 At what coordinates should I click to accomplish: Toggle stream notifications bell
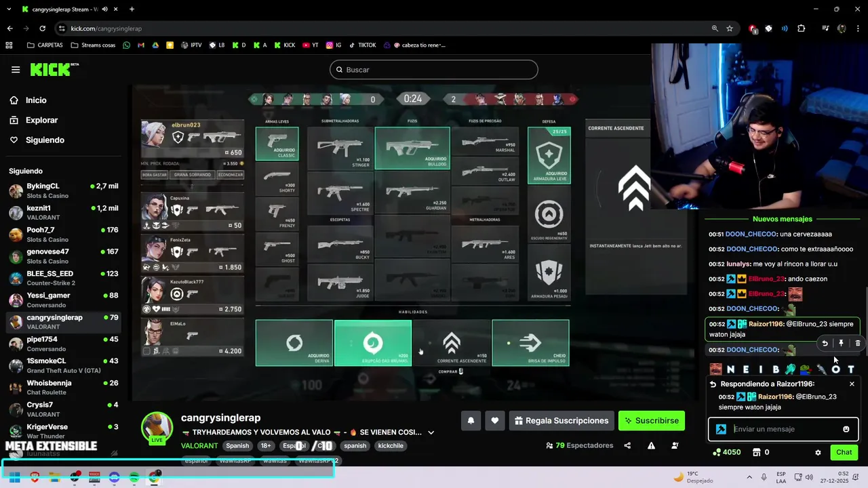(x=471, y=421)
